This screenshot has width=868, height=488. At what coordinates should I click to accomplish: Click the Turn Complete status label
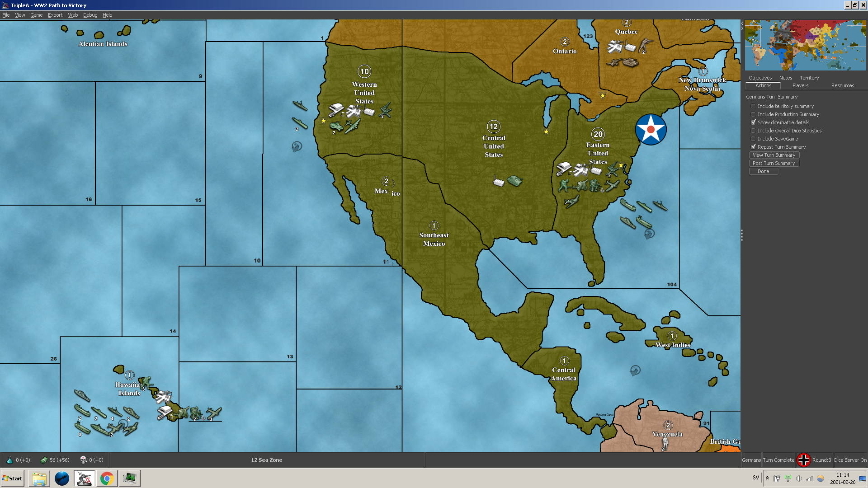[778, 460]
